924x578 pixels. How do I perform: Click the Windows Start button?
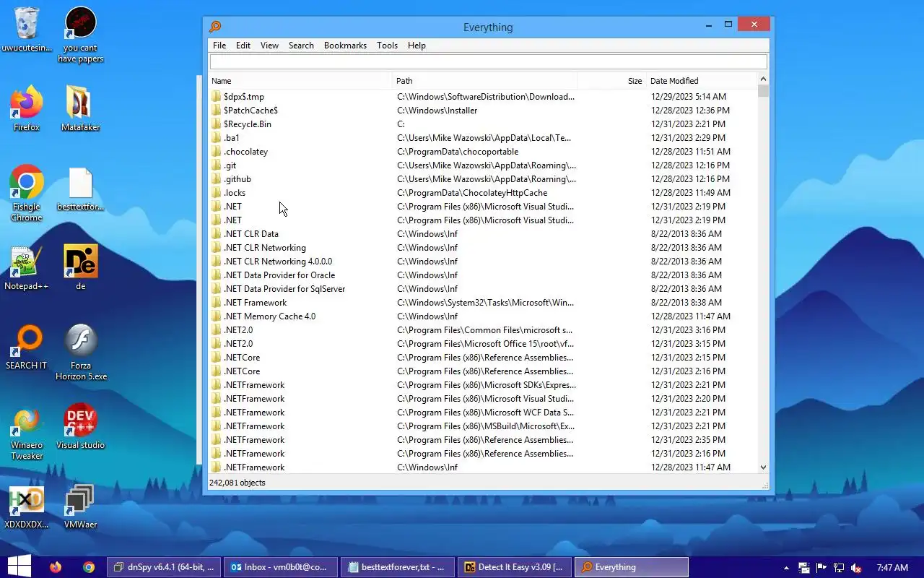(x=19, y=567)
